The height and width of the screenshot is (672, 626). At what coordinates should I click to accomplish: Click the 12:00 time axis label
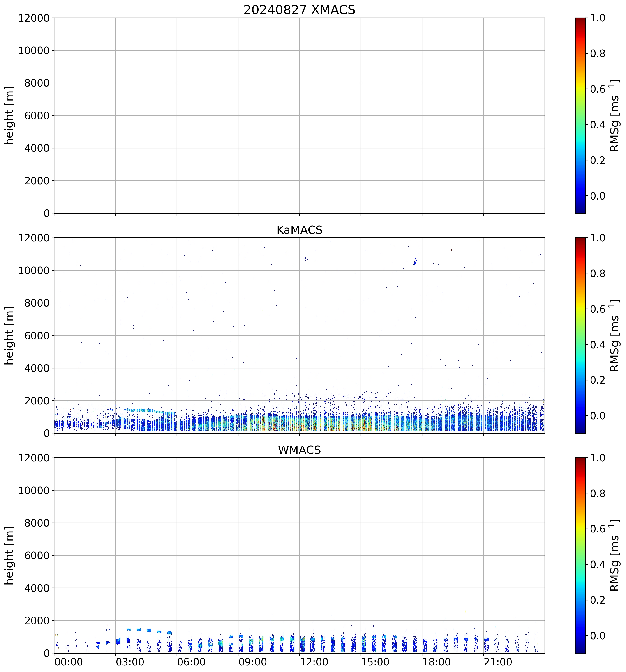(x=314, y=662)
